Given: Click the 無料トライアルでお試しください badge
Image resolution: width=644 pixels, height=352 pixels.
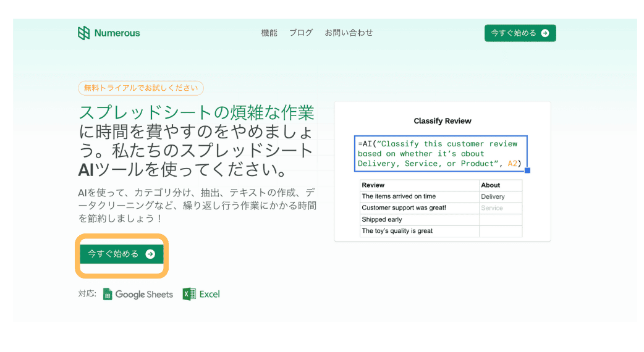Looking at the screenshot, I should (140, 88).
